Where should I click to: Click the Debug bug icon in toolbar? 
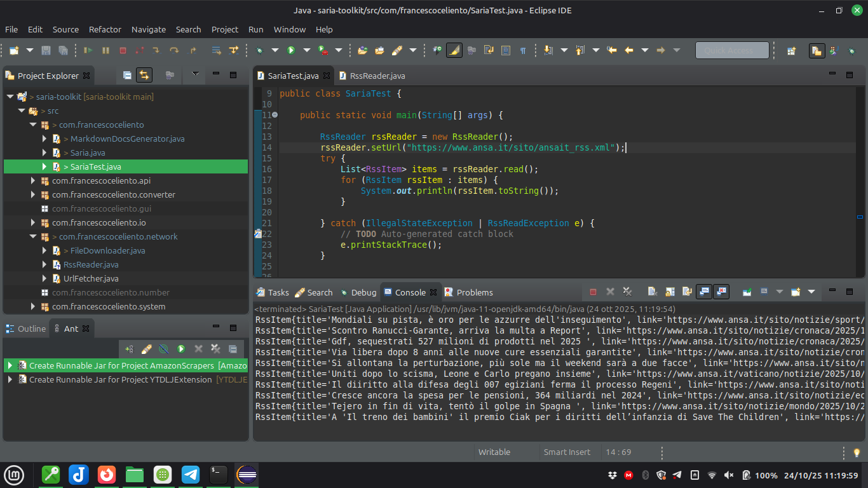(x=259, y=50)
